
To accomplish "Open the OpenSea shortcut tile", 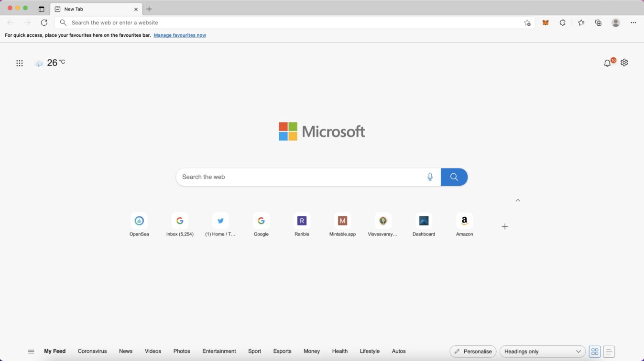I will [139, 224].
